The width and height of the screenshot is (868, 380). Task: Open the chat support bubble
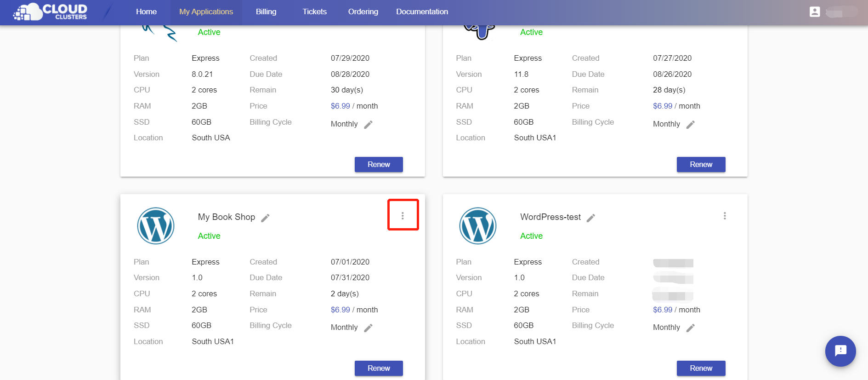point(840,351)
